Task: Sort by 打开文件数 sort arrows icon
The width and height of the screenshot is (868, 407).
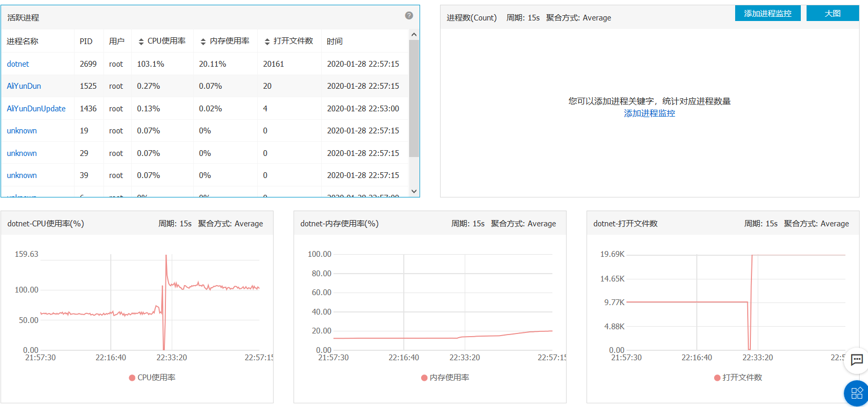Action: coord(267,41)
